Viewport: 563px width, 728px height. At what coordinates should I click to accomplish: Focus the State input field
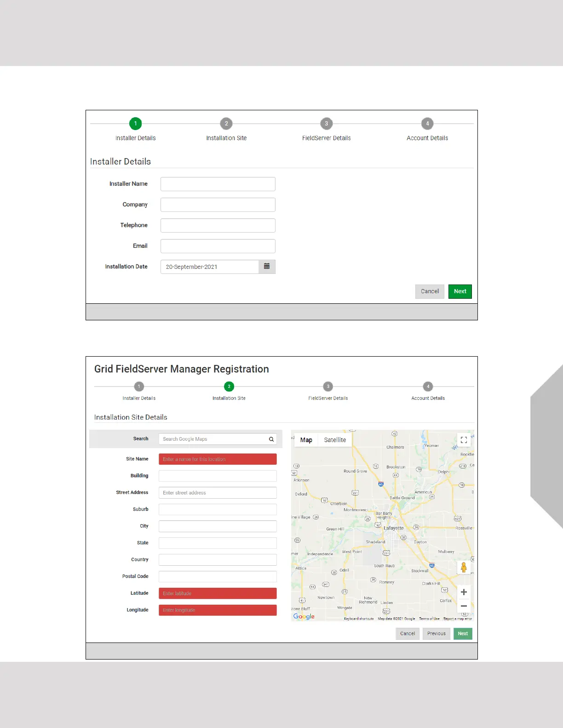218,543
